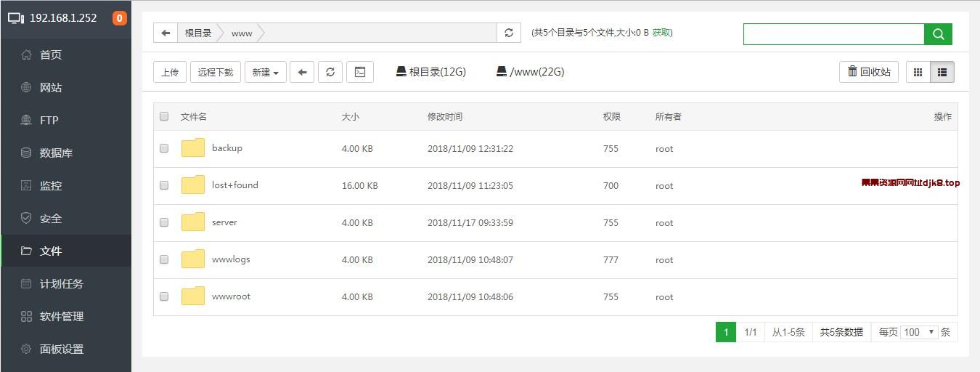Viewport: 980px width, 372px height.
Task: Go back using toolbar arrow button
Action: (x=302, y=72)
